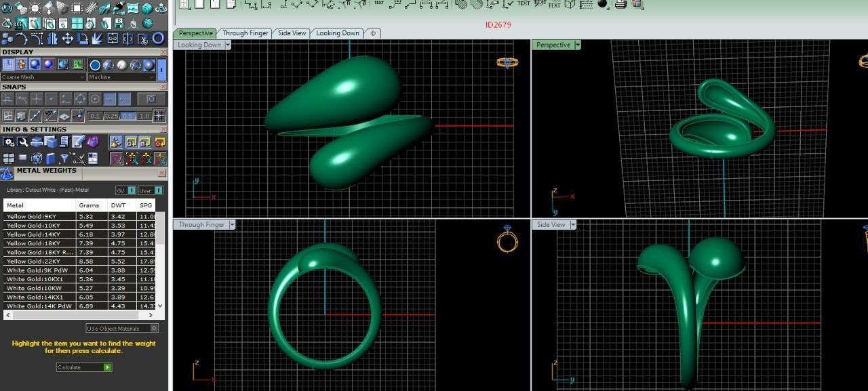Screen dimensions: 868x391
Task: Open the Side View viewport dropdown arrow
Action: (x=573, y=224)
